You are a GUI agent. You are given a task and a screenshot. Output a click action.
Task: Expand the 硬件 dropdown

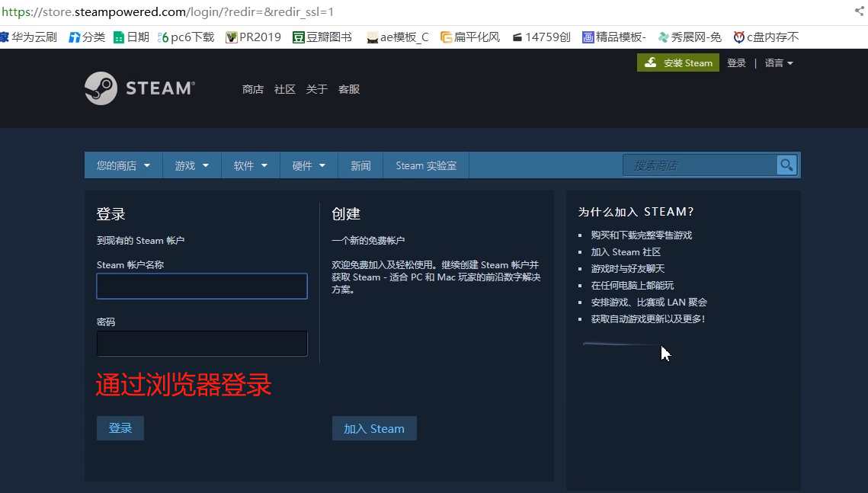308,165
